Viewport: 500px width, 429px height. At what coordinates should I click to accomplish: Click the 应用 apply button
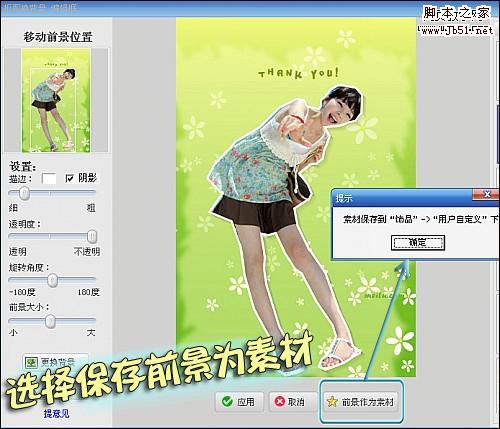tap(240, 402)
